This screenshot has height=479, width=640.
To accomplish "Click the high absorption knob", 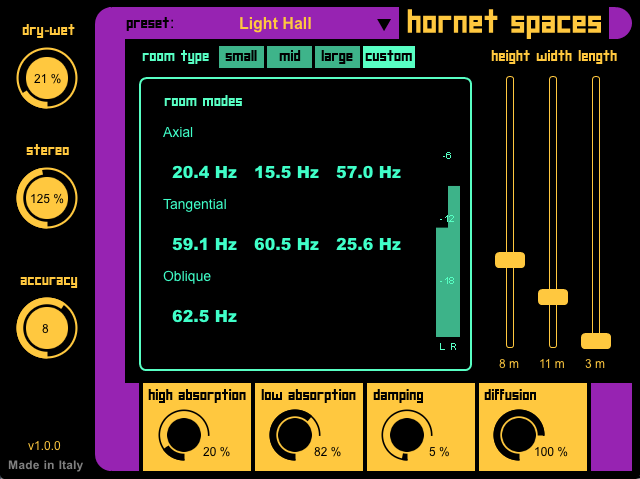I will click(x=183, y=436).
